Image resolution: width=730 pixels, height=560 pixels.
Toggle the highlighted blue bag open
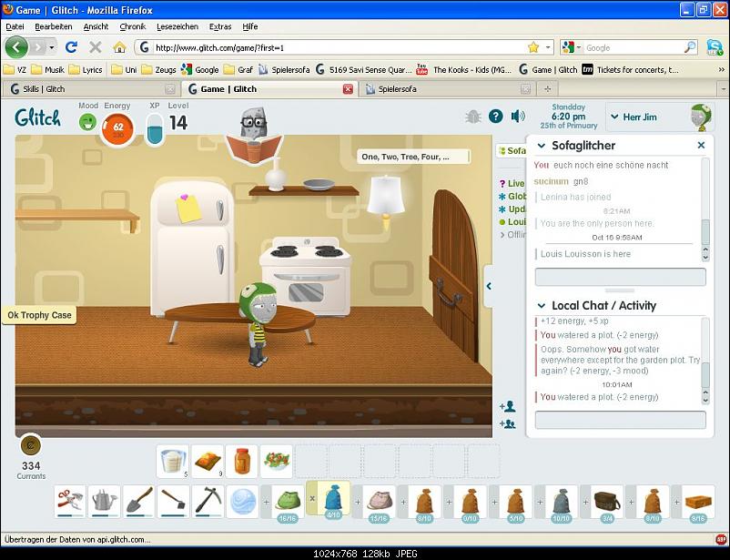click(x=332, y=500)
